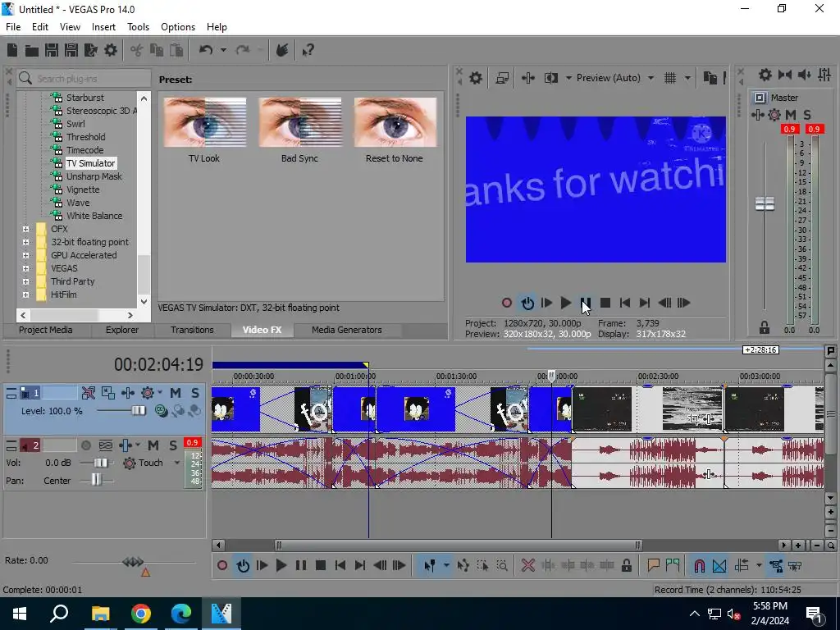Expand the GPU Accelerated folder
The height and width of the screenshot is (630, 840).
[25, 255]
